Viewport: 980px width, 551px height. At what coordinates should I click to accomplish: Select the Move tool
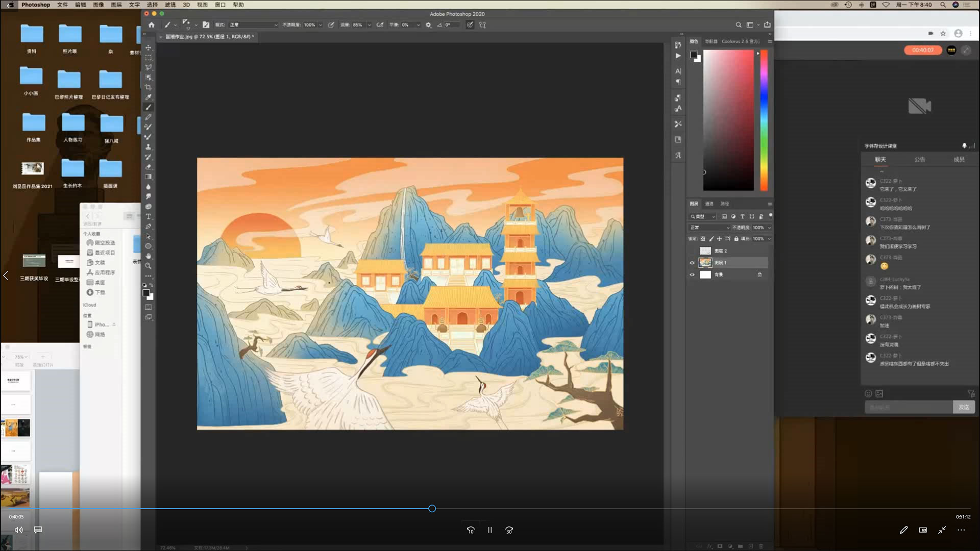[148, 47]
